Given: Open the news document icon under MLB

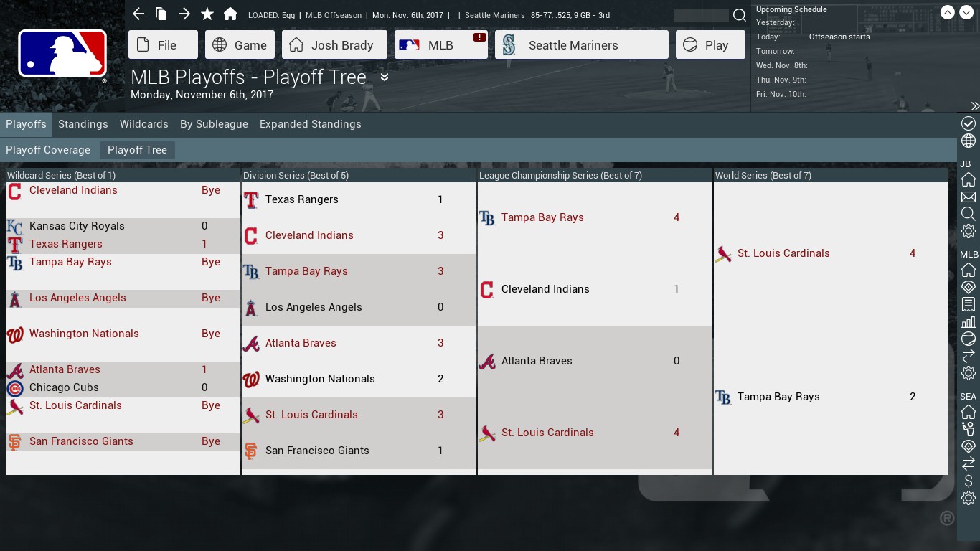Looking at the screenshot, I should pos(969,304).
